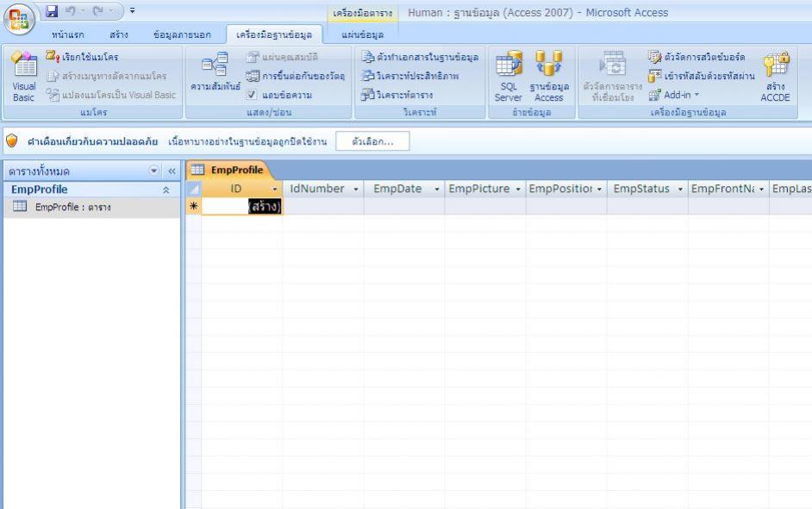The width and height of the screenshot is (812, 509).
Task: Click the EmpProfile group header text
Action: click(40, 189)
